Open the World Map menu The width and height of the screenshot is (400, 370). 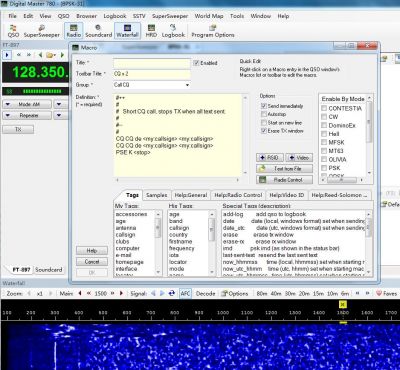(x=209, y=16)
